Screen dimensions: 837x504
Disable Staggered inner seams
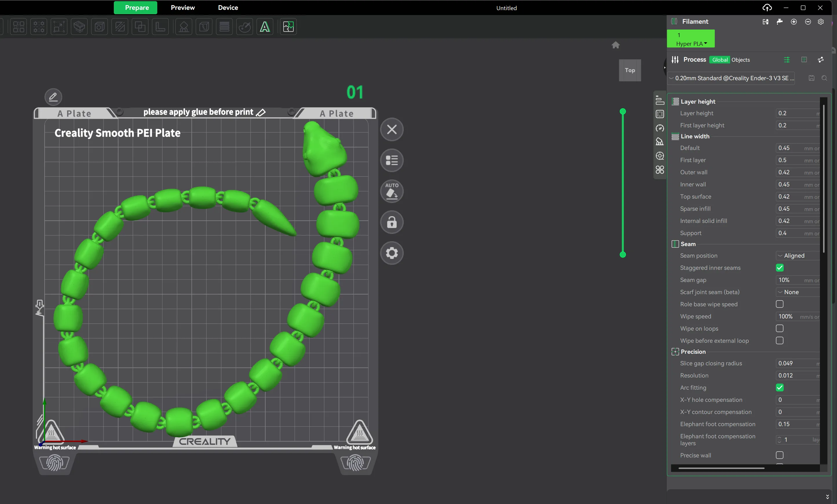click(780, 267)
